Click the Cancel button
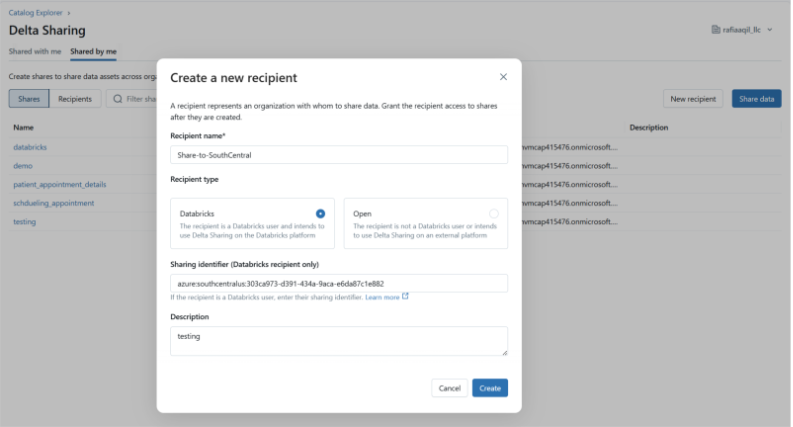The width and height of the screenshot is (793, 427). tap(450, 388)
